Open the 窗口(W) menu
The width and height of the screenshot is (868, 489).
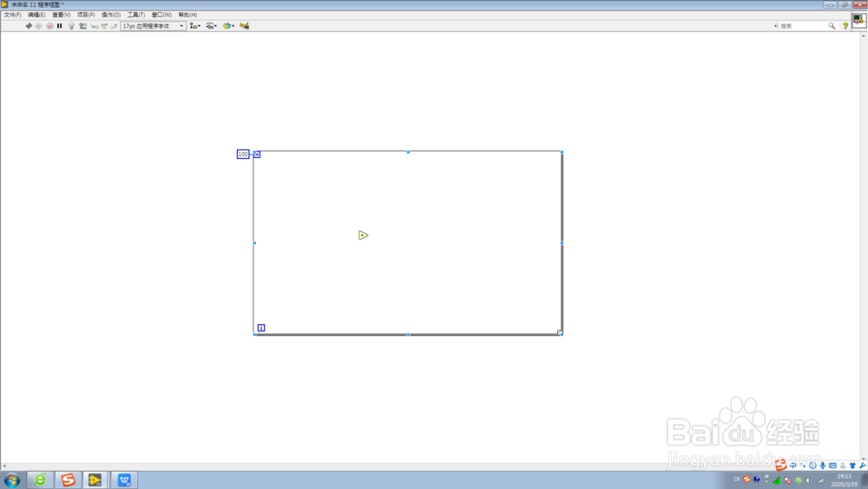click(x=161, y=15)
